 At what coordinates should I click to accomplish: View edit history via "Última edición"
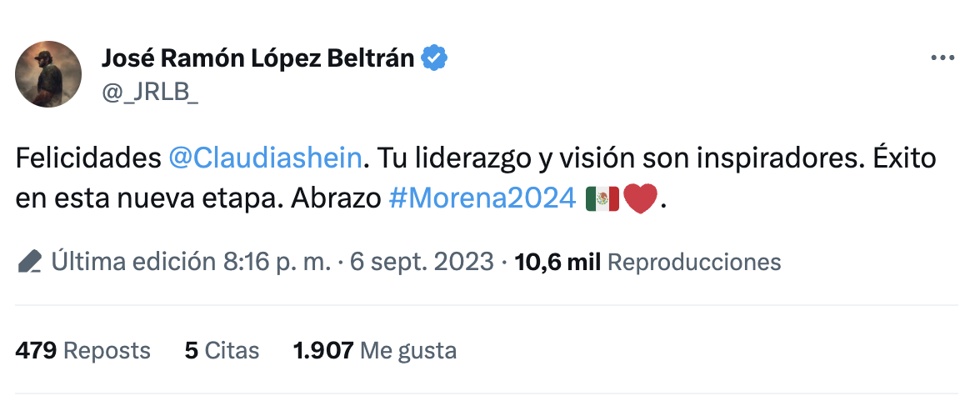pos(132,263)
